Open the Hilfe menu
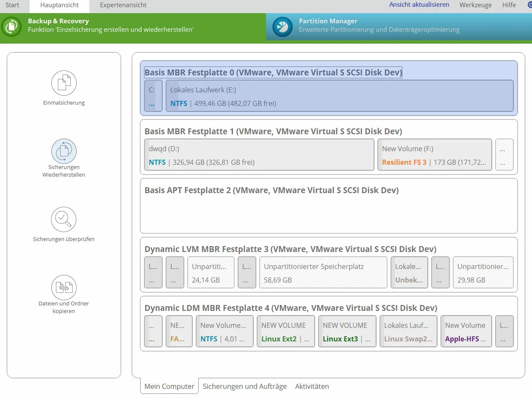 pos(509,5)
